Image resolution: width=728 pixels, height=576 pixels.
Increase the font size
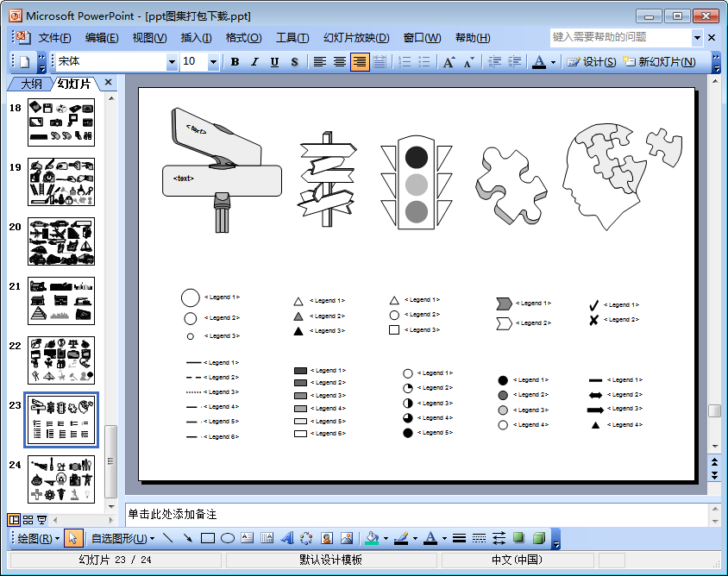[x=449, y=62]
